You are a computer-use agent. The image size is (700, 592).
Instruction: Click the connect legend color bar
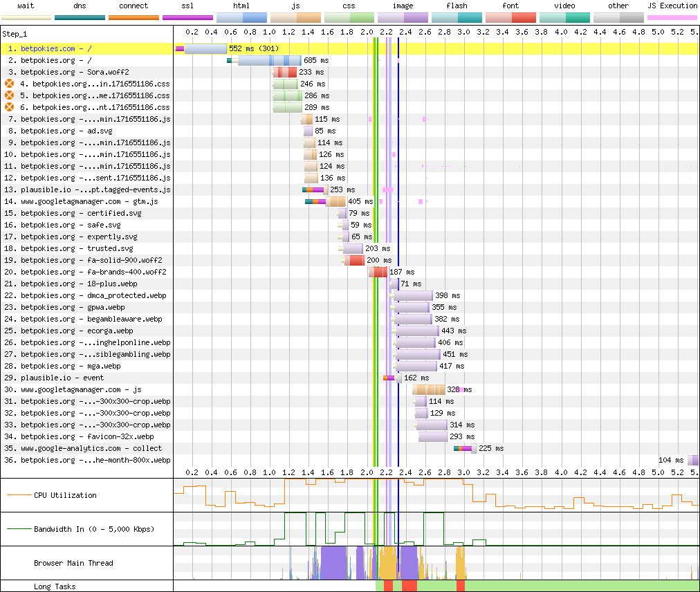pos(133,18)
